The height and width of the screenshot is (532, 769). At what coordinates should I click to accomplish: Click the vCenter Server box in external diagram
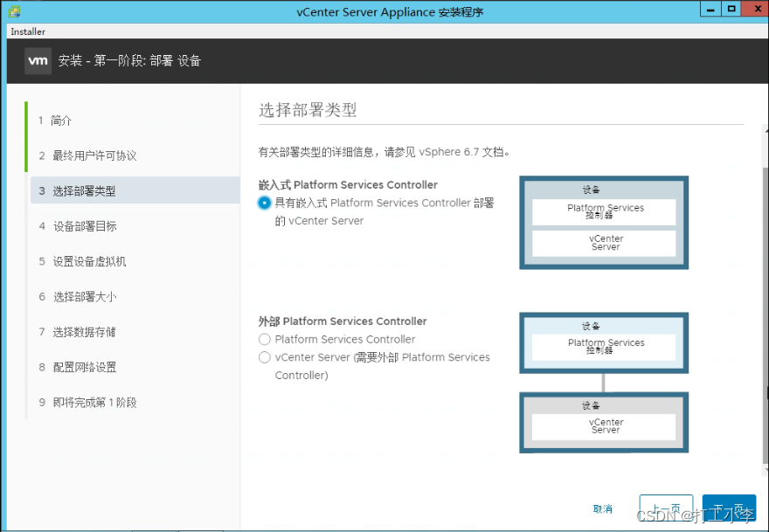pyautogui.click(x=606, y=425)
